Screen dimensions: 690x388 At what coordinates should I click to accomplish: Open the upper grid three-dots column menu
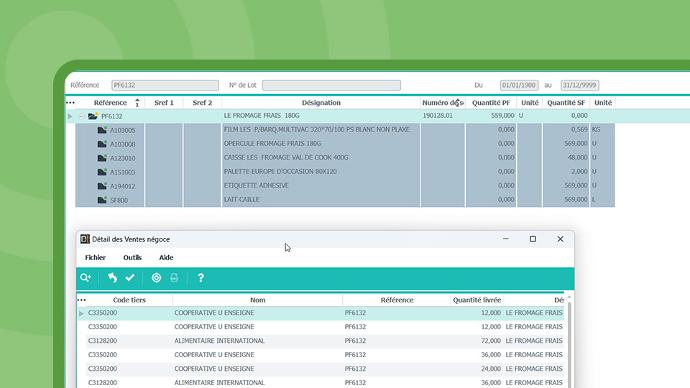[70, 102]
